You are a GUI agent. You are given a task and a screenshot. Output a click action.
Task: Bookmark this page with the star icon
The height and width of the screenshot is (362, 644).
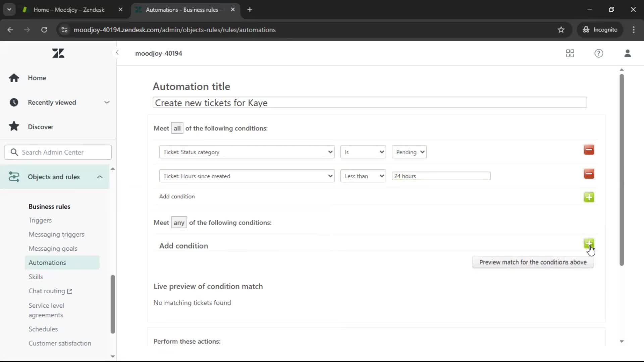pyautogui.click(x=561, y=29)
